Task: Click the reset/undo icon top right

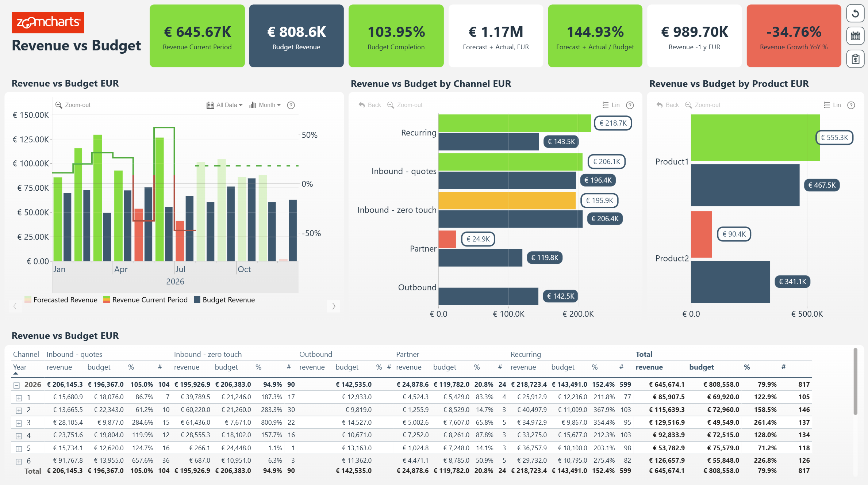Action: (855, 14)
